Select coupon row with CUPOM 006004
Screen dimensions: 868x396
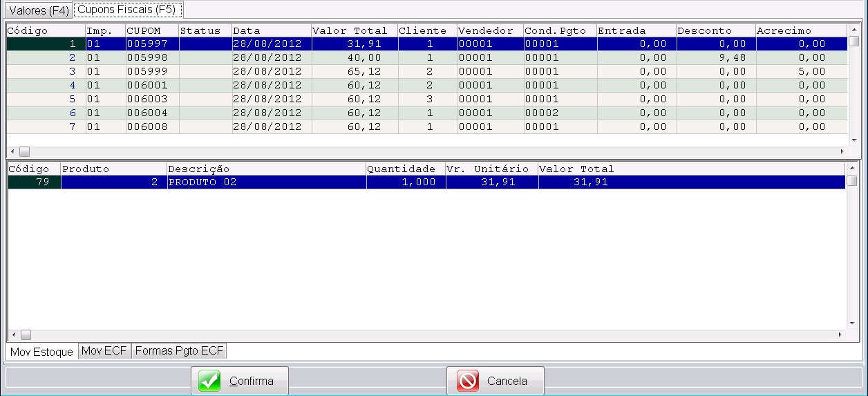tap(151, 113)
